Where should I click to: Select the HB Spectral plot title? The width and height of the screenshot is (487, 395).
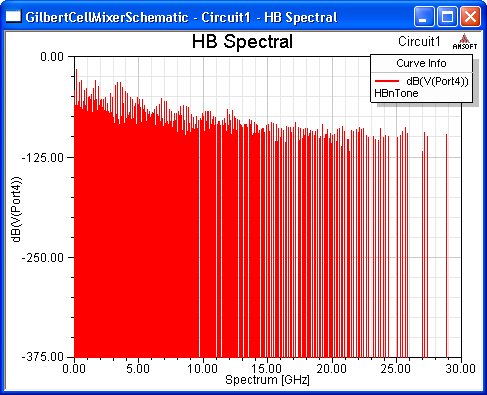[x=242, y=42]
